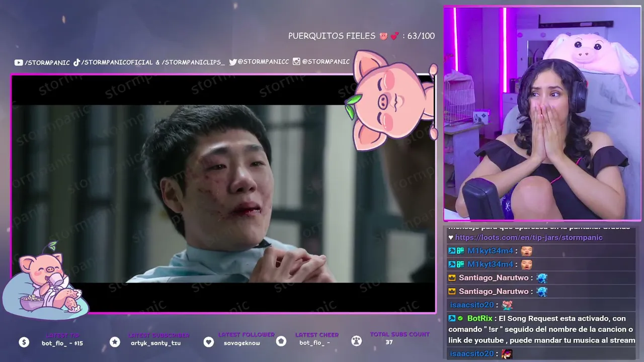Click the YouTube logo beside /STORMPANIC
The image size is (644, 362).
19,63
